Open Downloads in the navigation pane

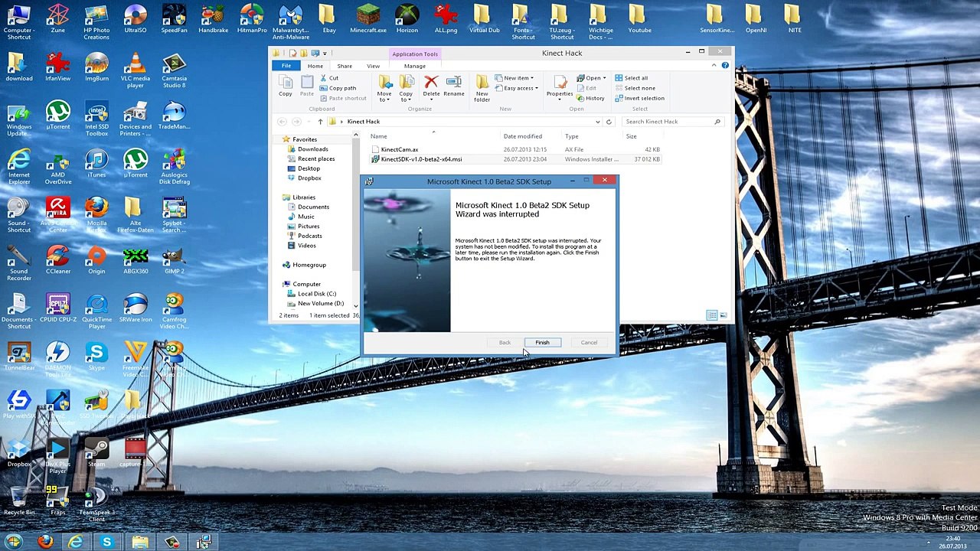coord(312,149)
